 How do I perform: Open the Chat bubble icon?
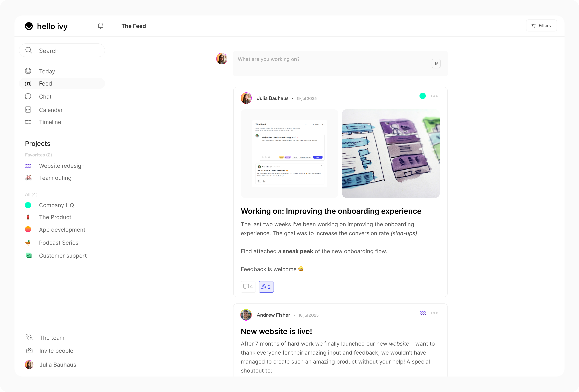(28, 96)
